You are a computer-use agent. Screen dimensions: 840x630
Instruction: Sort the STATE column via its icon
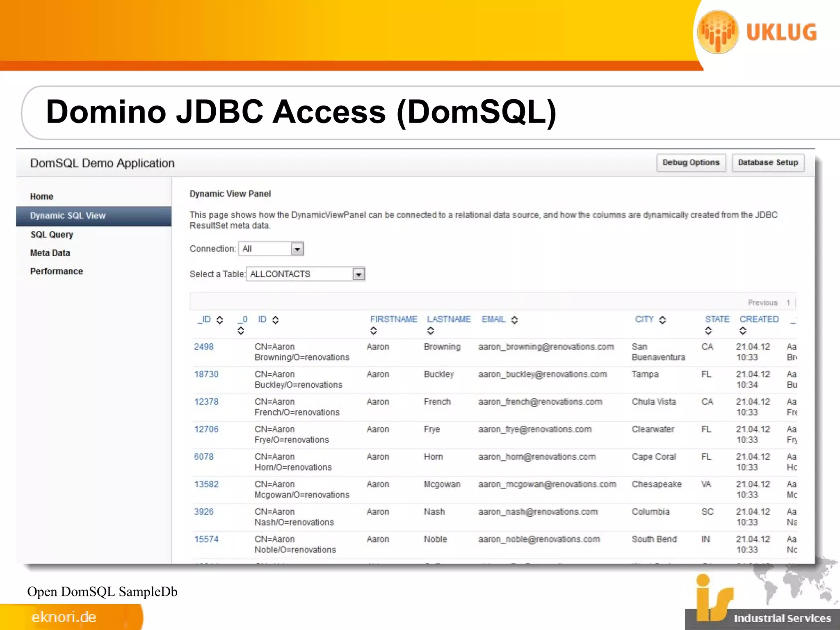coord(708,331)
